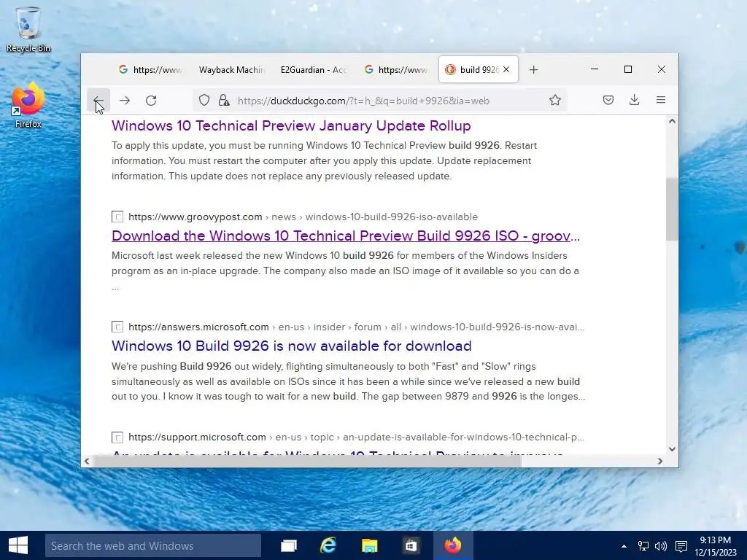Screen dimensions: 747x560
Task: Open the volume control tray icon
Action: [x=661, y=545]
